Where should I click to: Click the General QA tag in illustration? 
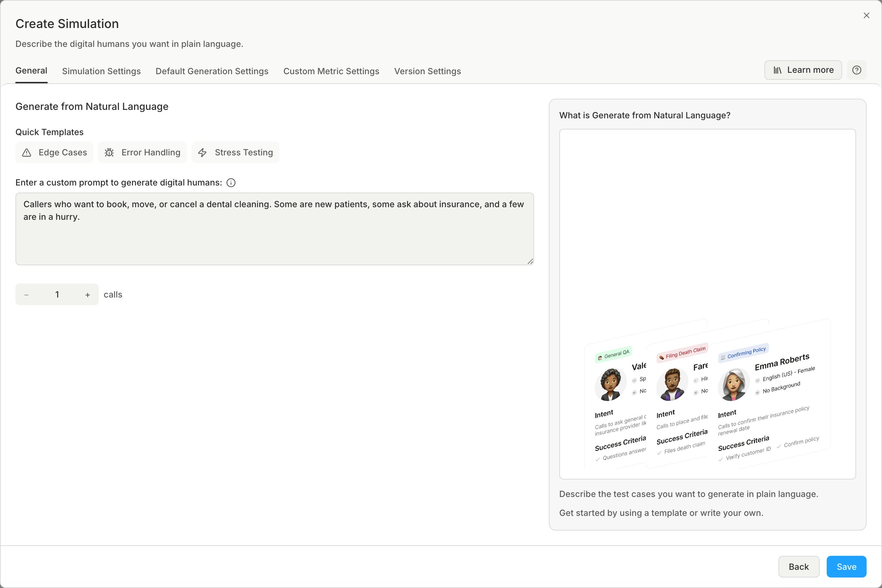pyautogui.click(x=614, y=354)
